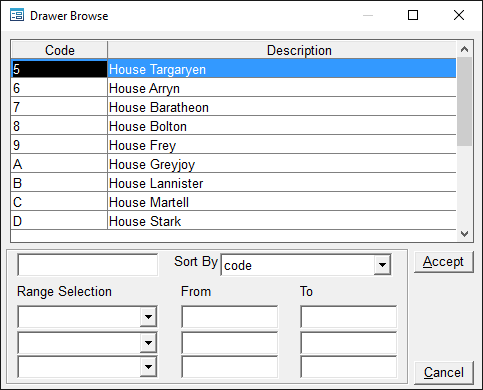483x390 pixels.
Task: Click the Description column header
Action: point(282,50)
